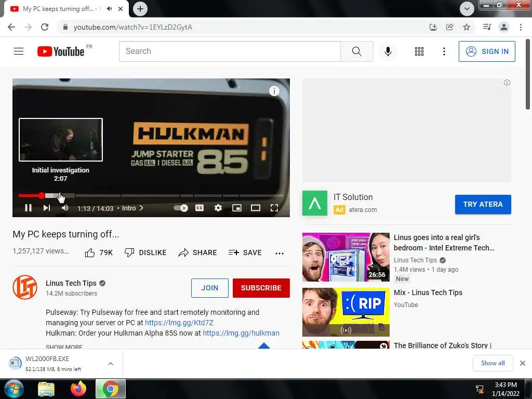Screen dimensions: 532x399
Task: Go forward in browser history
Action: point(28,27)
